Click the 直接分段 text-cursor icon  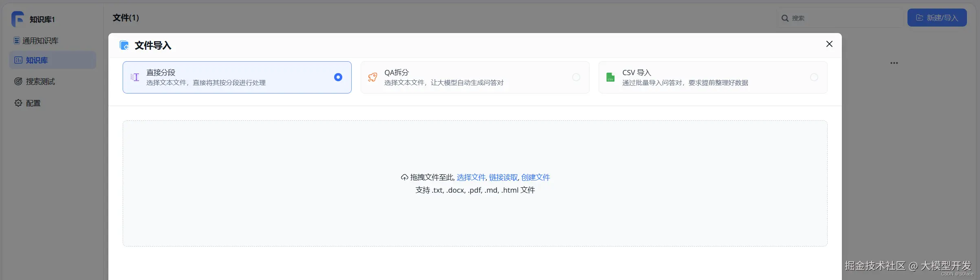tap(135, 77)
